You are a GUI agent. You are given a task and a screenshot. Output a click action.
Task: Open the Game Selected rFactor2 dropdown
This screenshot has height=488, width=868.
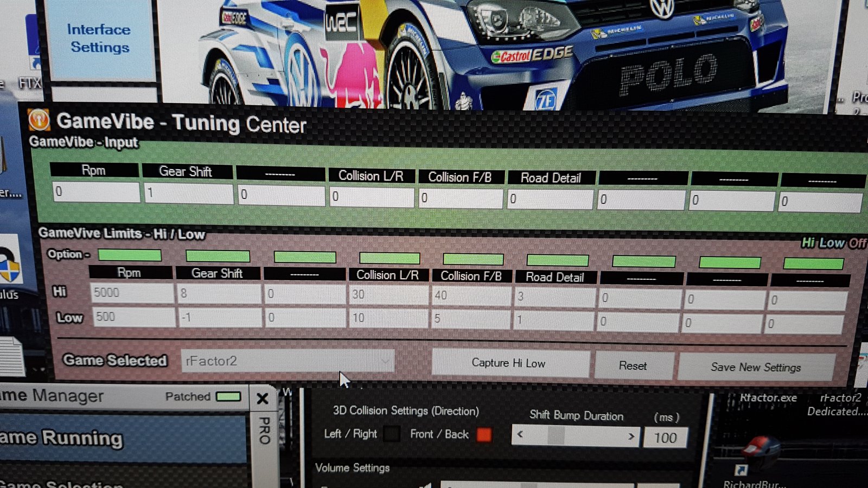coord(288,361)
